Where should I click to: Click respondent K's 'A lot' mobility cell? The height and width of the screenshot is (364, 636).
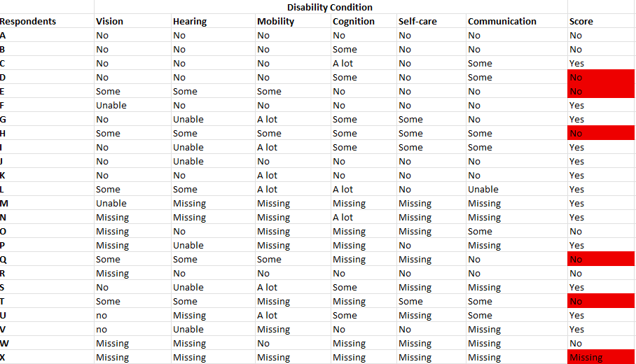293,175
